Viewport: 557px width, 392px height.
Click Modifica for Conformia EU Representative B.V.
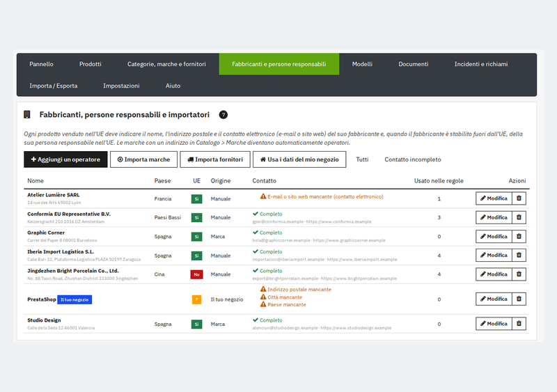[494, 217]
